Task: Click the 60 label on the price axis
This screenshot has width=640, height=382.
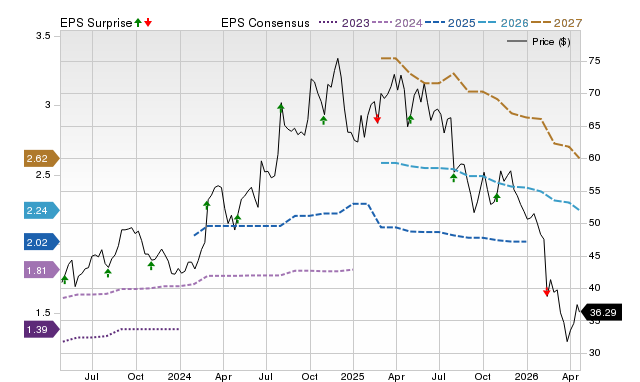Action: pyautogui.click(x=594, y=158)
